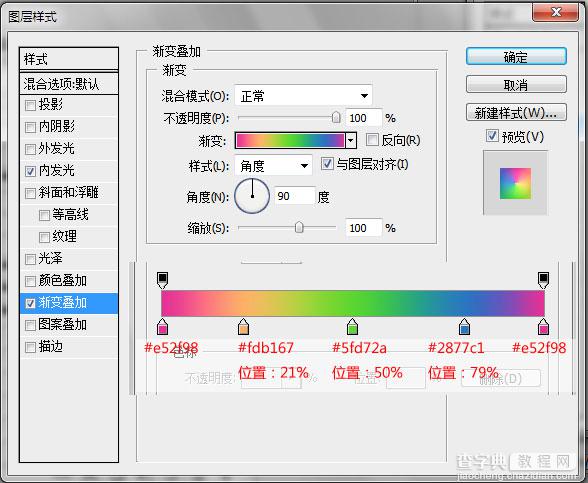
Task: Click the large gradient editor bar
Action: (x=353, y=303)
